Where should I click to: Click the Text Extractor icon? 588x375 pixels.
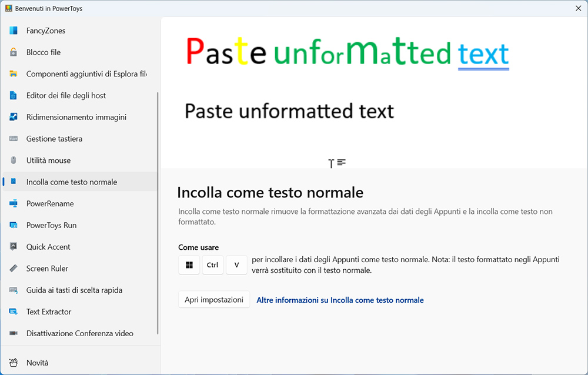14,312
